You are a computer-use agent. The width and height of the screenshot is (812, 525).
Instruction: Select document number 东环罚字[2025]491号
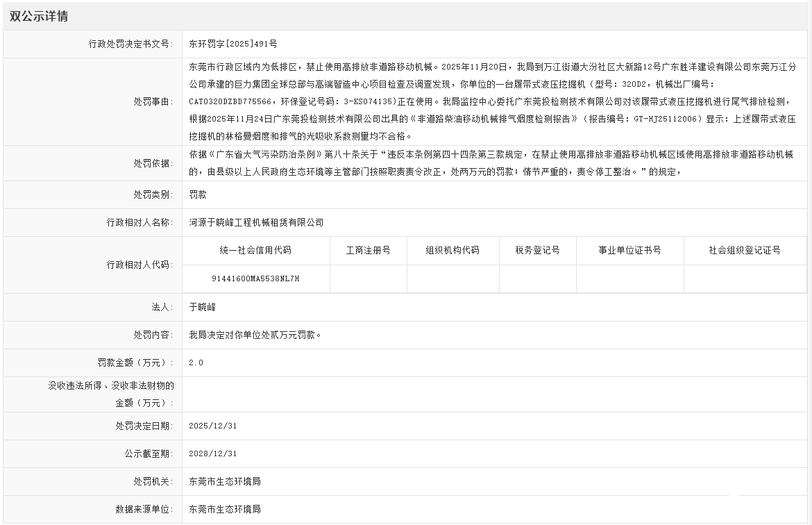(x=233, y=44)
